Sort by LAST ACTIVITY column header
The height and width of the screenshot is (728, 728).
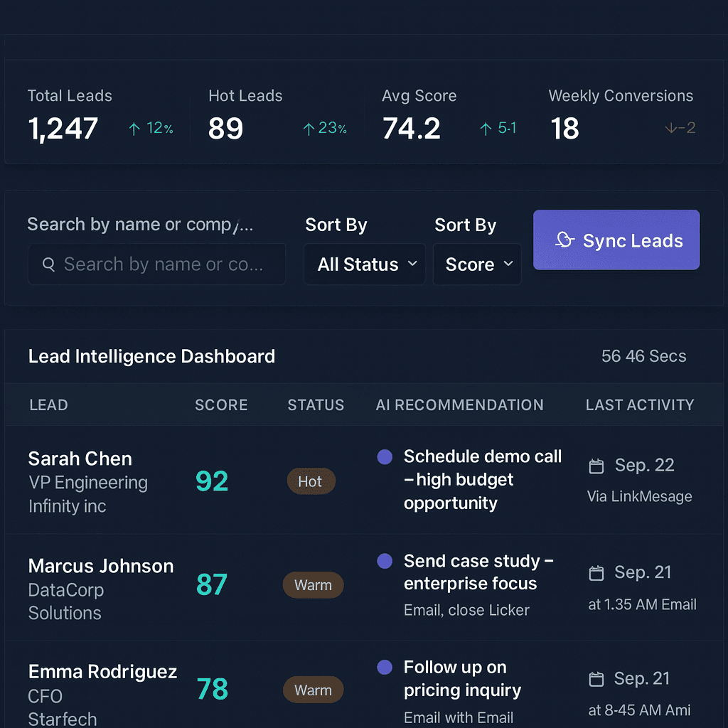[639, 405]
